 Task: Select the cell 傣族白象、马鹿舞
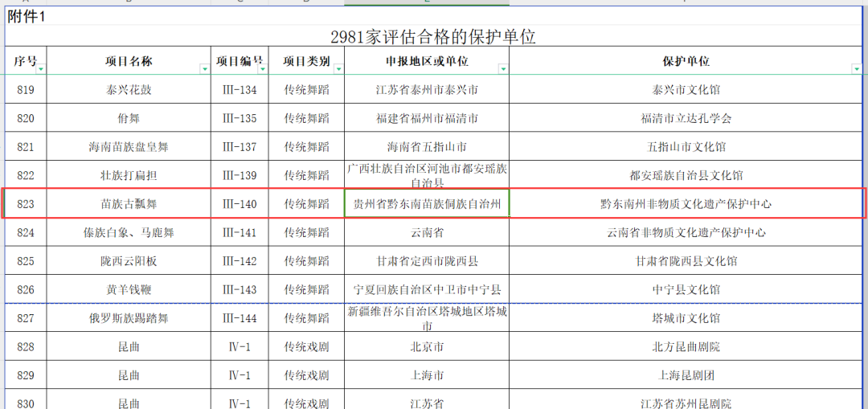[129, 233]
